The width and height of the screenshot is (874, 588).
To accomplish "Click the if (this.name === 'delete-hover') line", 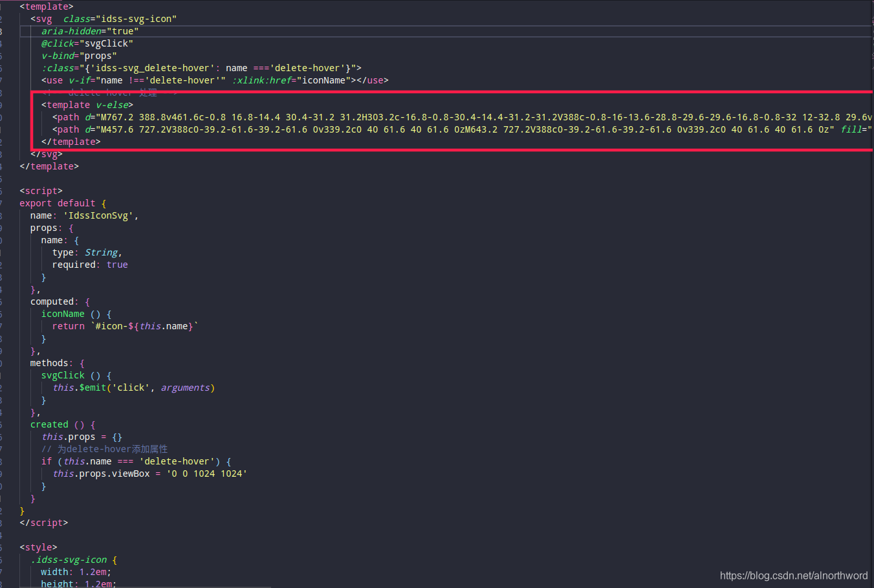I will [136, 461].
